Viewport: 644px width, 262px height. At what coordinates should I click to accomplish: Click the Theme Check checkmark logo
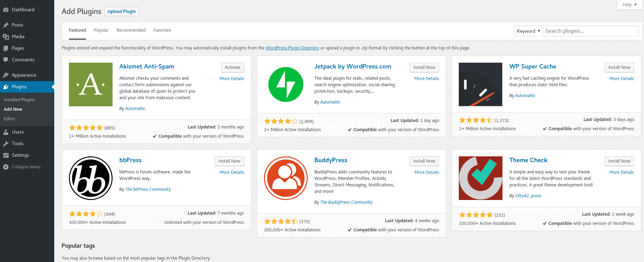coord(481,178)
